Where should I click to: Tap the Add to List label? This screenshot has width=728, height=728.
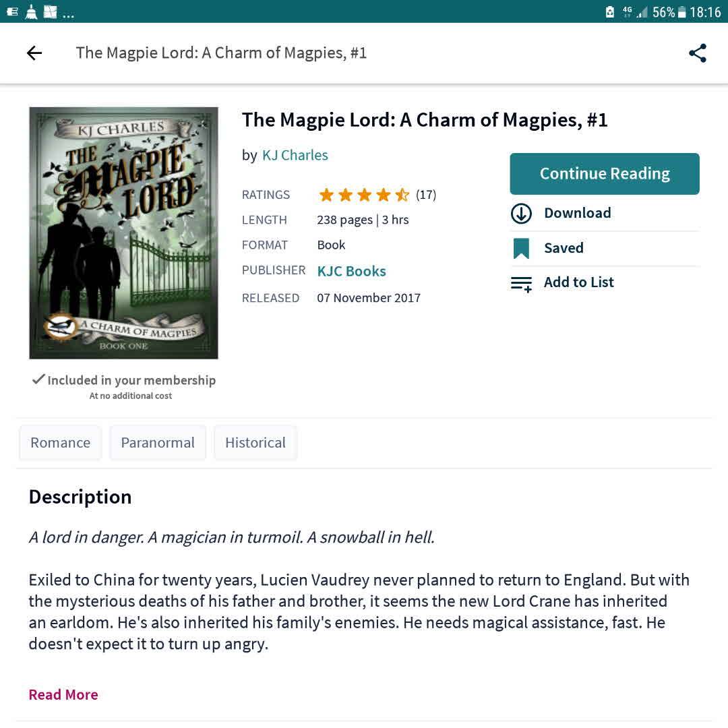pos(578,282)
